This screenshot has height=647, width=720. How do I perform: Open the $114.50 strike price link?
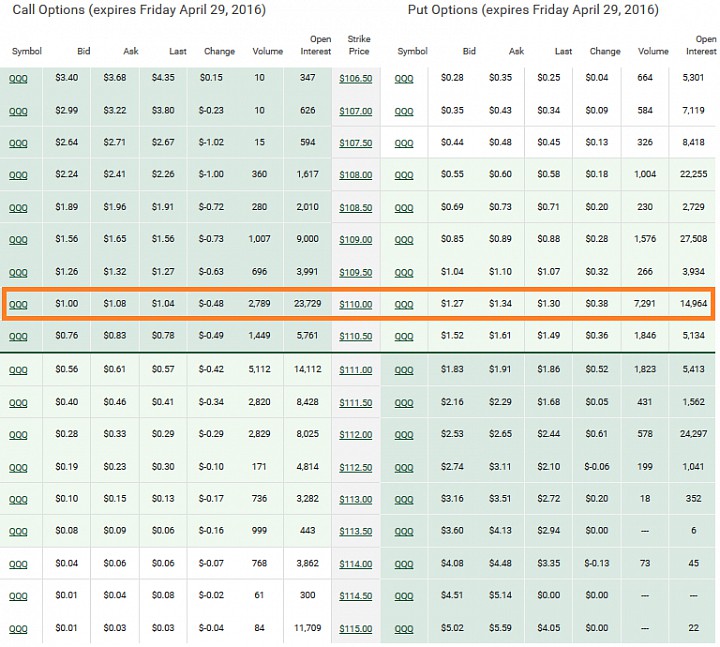tap(355, 596)
